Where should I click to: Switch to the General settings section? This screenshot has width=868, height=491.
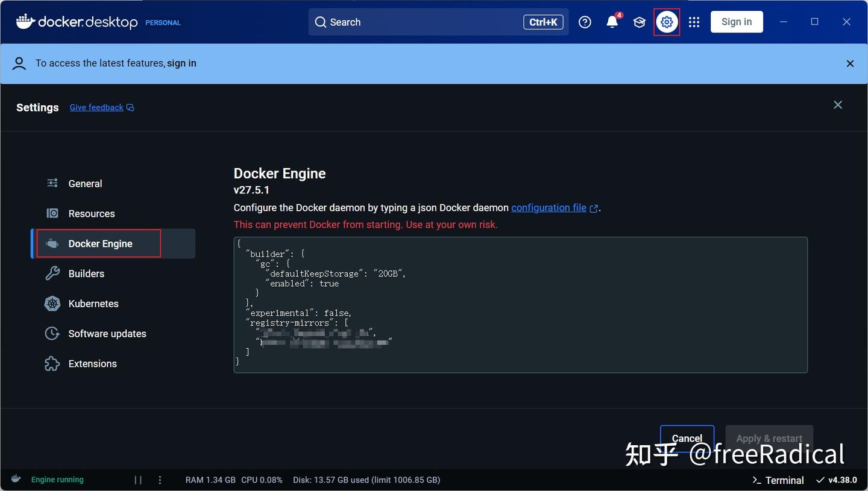[x=85, y=183]
